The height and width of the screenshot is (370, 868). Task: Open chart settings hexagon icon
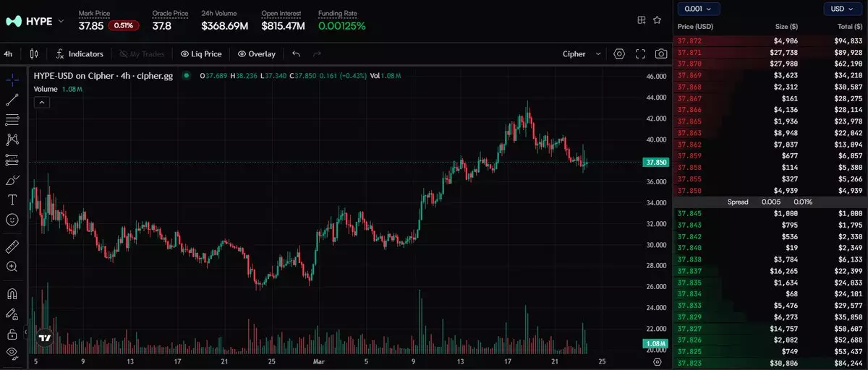click(x=619, y=53)
